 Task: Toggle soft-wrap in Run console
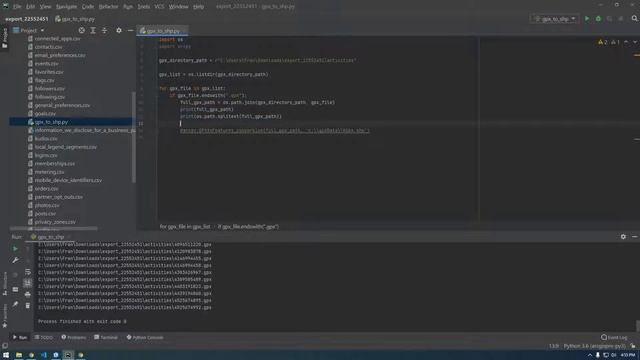point(28,272)
